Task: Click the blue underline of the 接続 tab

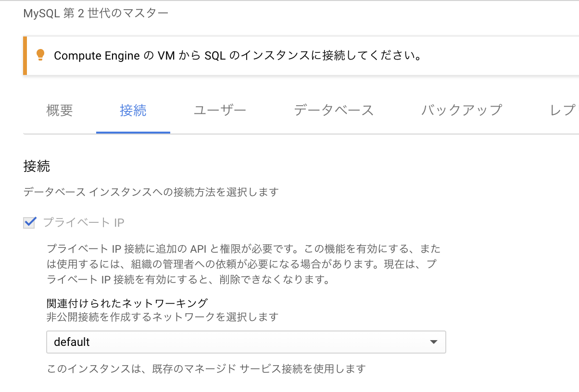Action: pos(133,130)
